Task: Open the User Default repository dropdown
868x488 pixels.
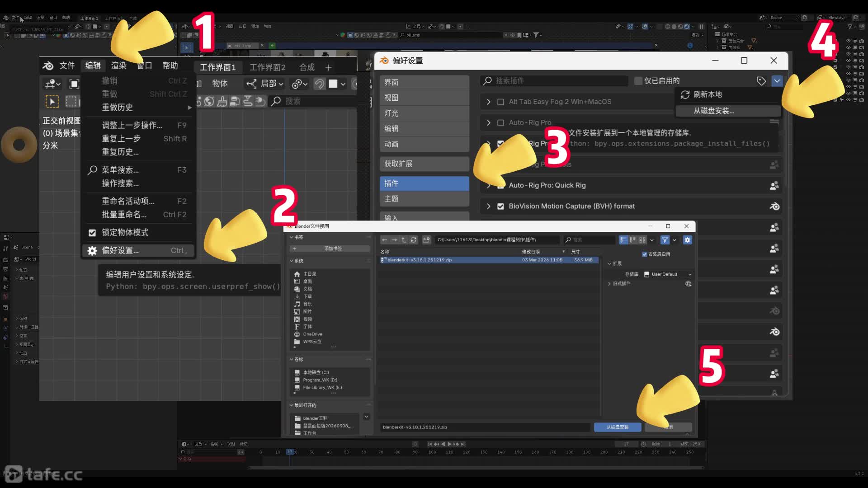Action: coord(667,274)
